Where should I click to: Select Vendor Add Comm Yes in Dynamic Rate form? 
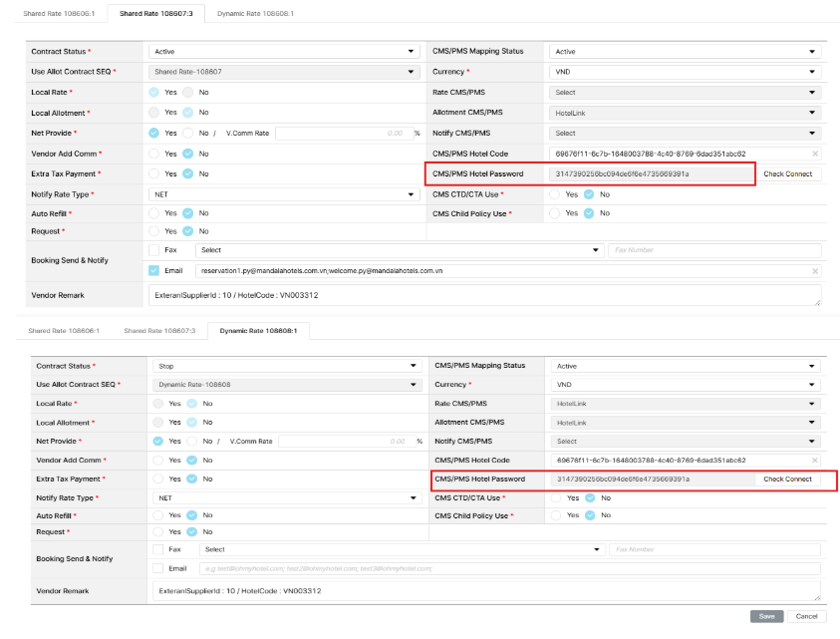click(x=158, y=461)
